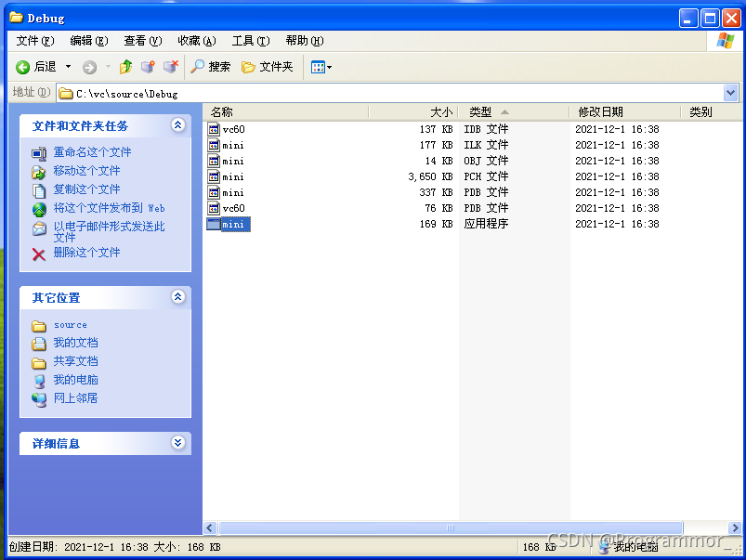Screen dimensions: 746x560
Task: Click 以电子邮件形式发送此文件 link
Action: pyautogui.click(x=109, y=231)
